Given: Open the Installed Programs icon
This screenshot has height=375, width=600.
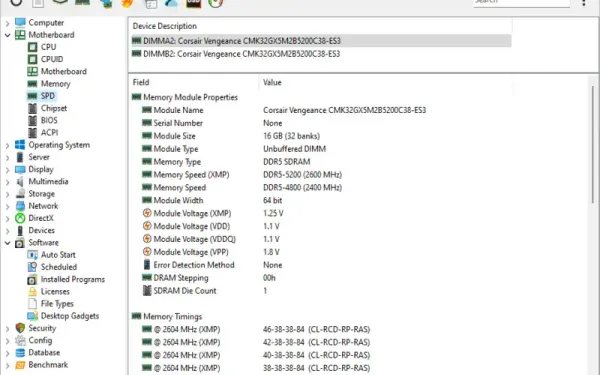Looking at the screenshot, I should tap(33, 279).
